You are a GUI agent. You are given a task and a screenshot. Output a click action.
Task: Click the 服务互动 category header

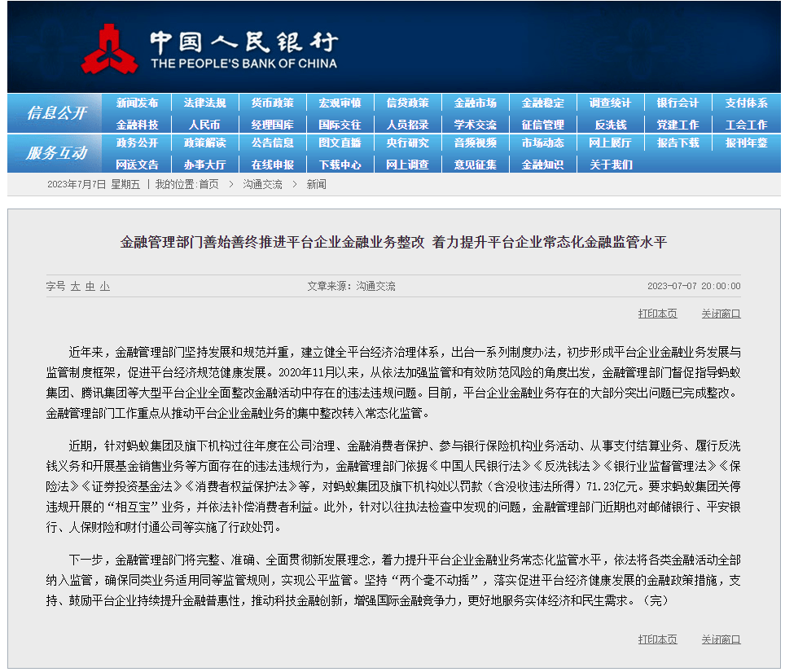coord(56,153)
